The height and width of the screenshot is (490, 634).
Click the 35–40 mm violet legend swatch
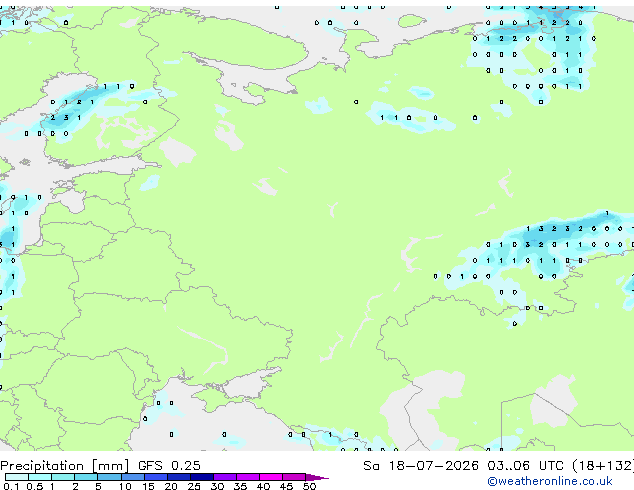point(248,477)
